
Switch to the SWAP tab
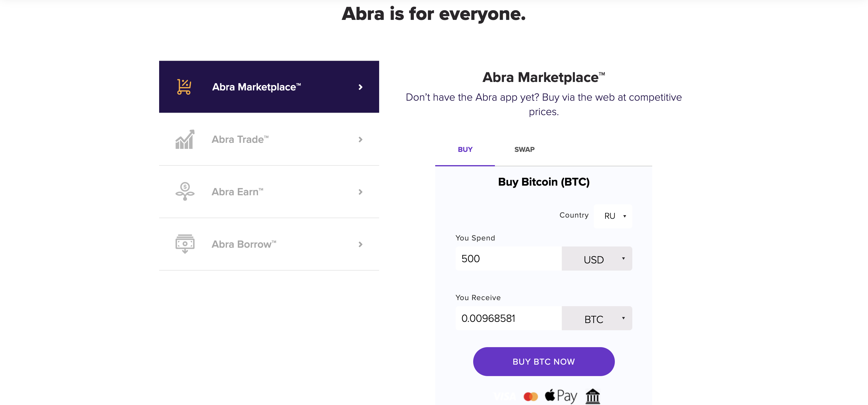[x=524, y=149]
